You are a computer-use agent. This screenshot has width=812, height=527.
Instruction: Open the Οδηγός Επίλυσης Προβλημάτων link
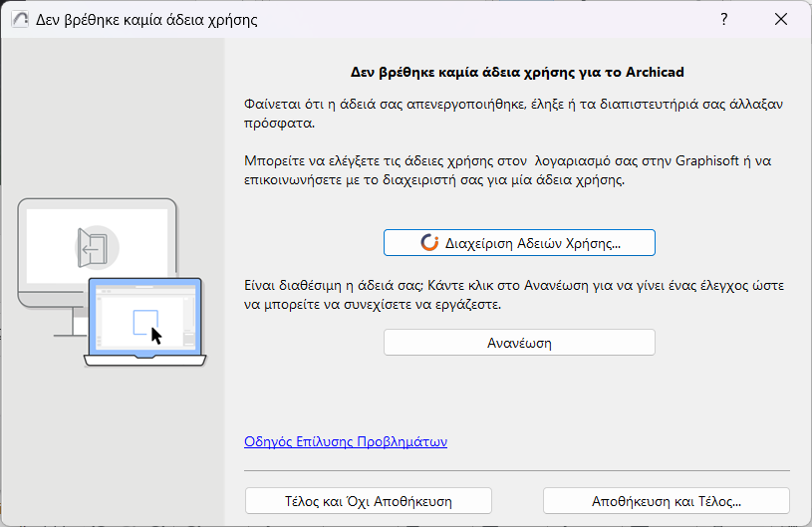click(x=346, y=441)
